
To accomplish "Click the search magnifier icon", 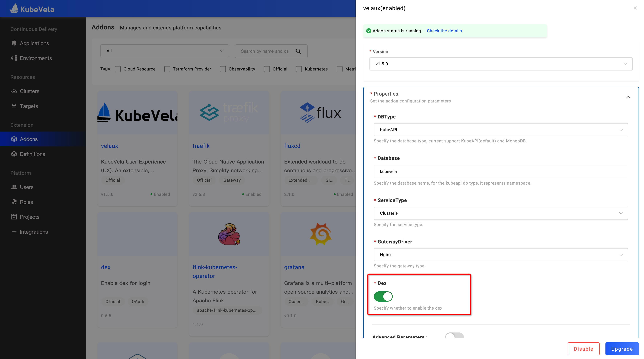I will click(x=298, y=51).
